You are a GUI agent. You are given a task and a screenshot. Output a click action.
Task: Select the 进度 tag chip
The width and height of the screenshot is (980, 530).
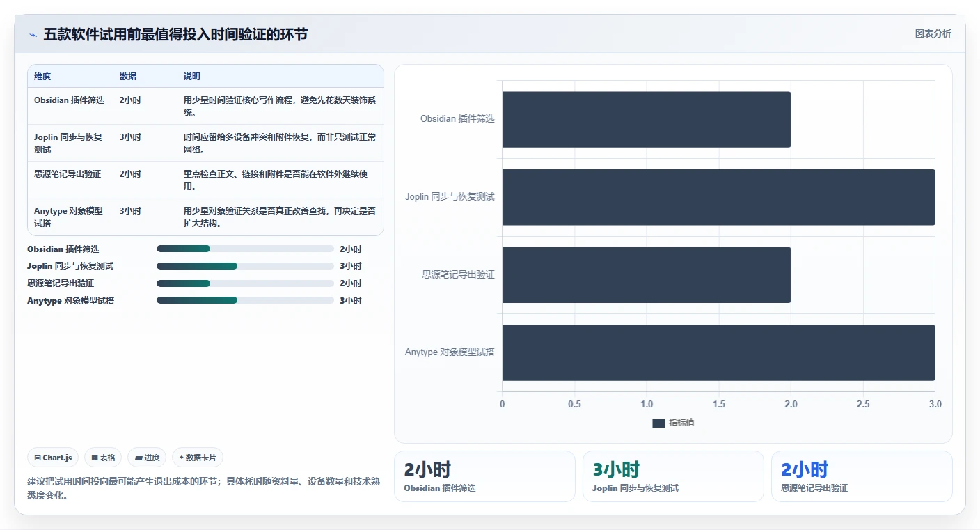click(x=147, y=458)
